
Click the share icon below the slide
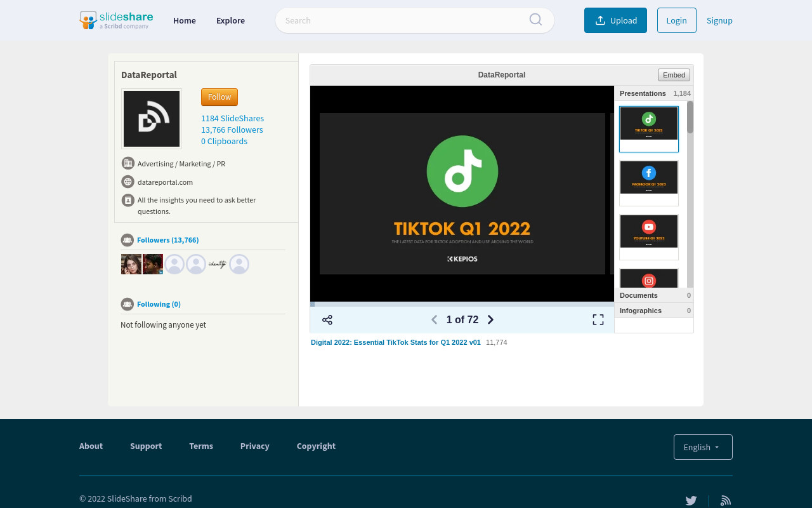[x=327, y=320]
